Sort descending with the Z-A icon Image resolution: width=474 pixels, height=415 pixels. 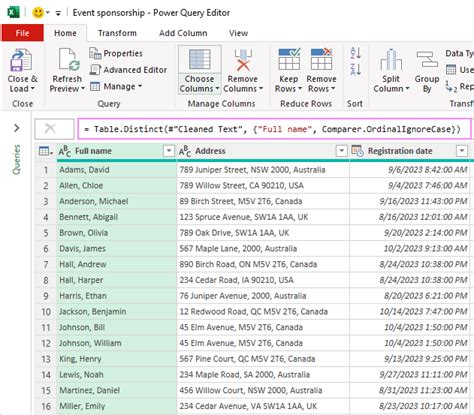pos(355,70)
